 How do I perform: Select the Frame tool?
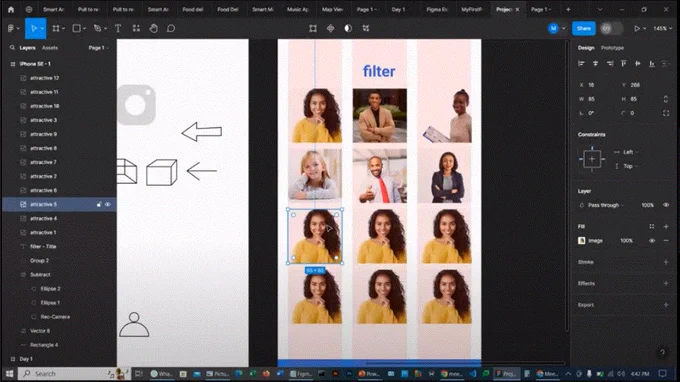tap(56, 28)
